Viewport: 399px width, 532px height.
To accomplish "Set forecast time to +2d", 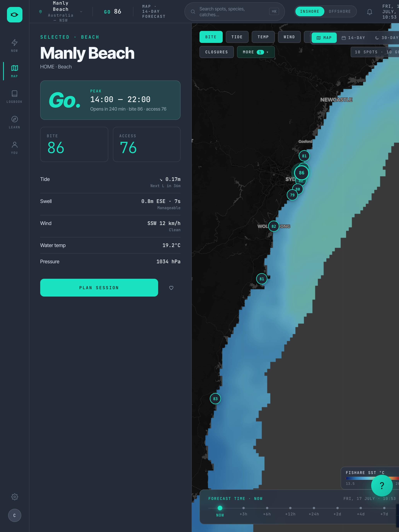I will point(337,511).
